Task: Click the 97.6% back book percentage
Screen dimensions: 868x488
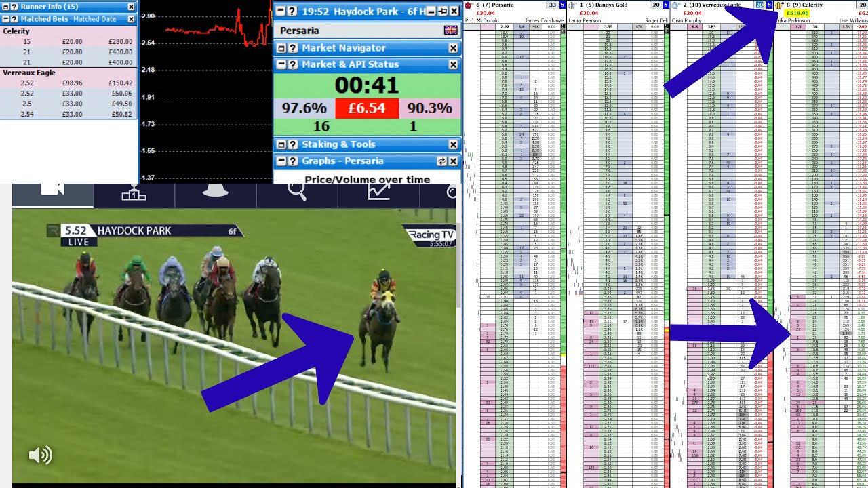Action: (x=304, y=108)
